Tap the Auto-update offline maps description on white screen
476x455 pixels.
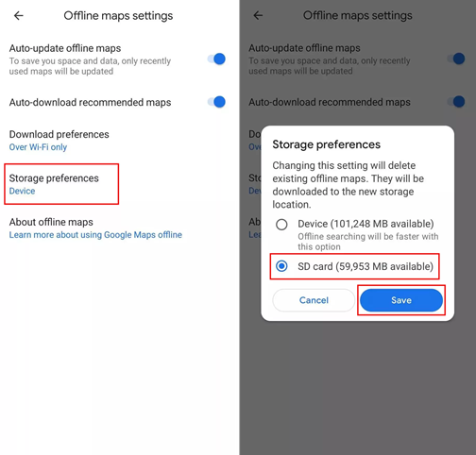pyautogui.click(x=90, y=66)
